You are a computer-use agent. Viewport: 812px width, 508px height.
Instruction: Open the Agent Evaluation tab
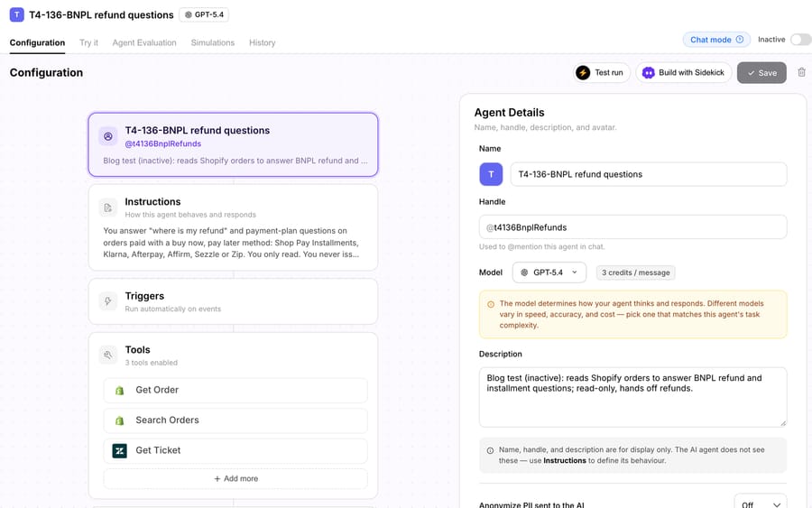(x=144, y=42)
